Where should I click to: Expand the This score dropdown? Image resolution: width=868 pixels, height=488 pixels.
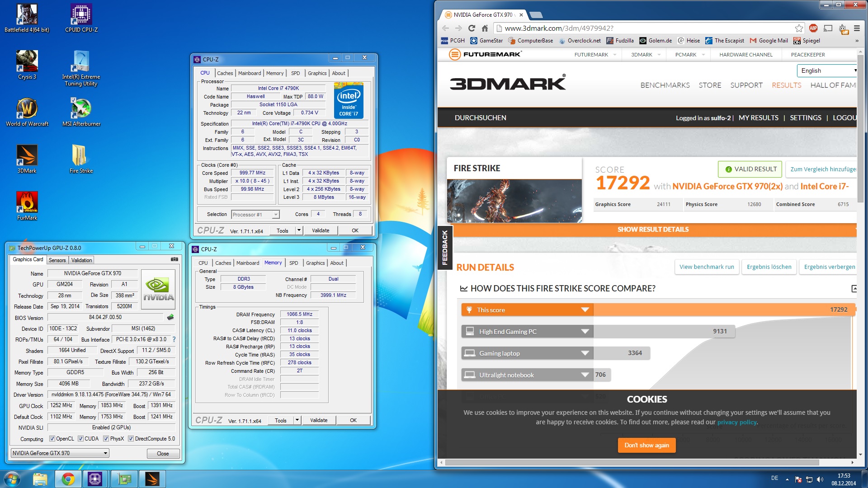point(585,310)
